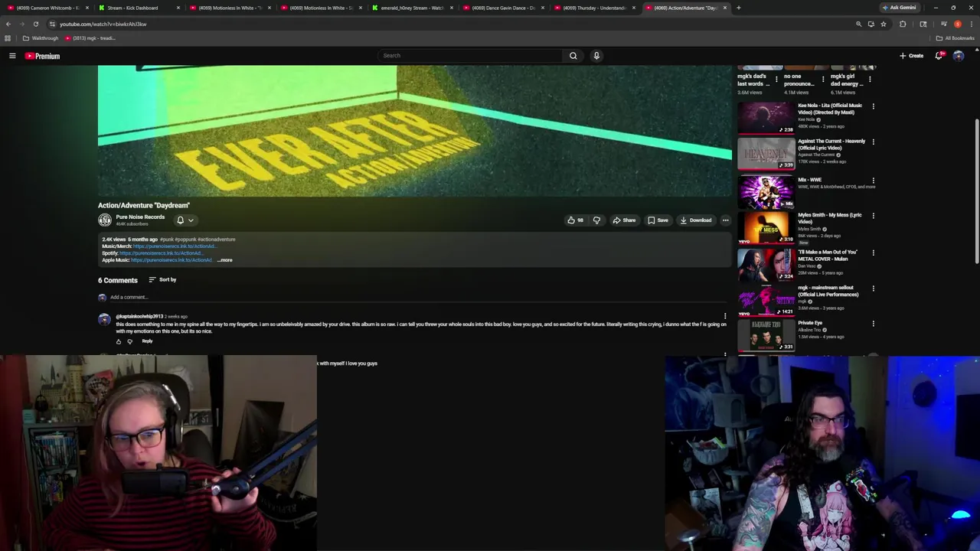Open Sort by comments dropdown
This screenshot has width=980, height=551.
click(162, 280)
